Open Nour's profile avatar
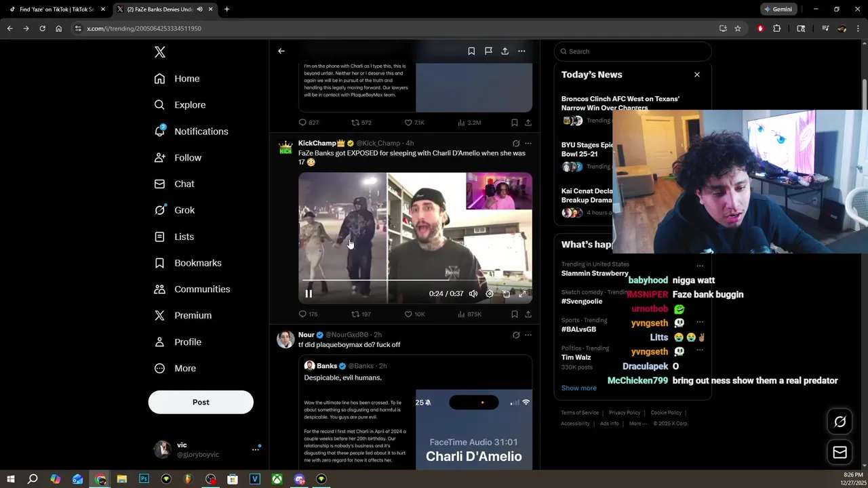This screenshot has width=868, height=488. [x=285, y=339]
